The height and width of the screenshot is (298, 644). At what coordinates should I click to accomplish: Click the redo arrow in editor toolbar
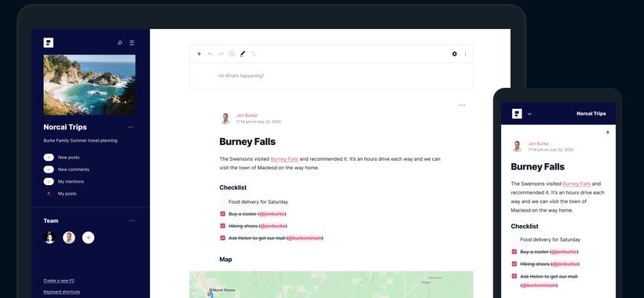[221, 53]
